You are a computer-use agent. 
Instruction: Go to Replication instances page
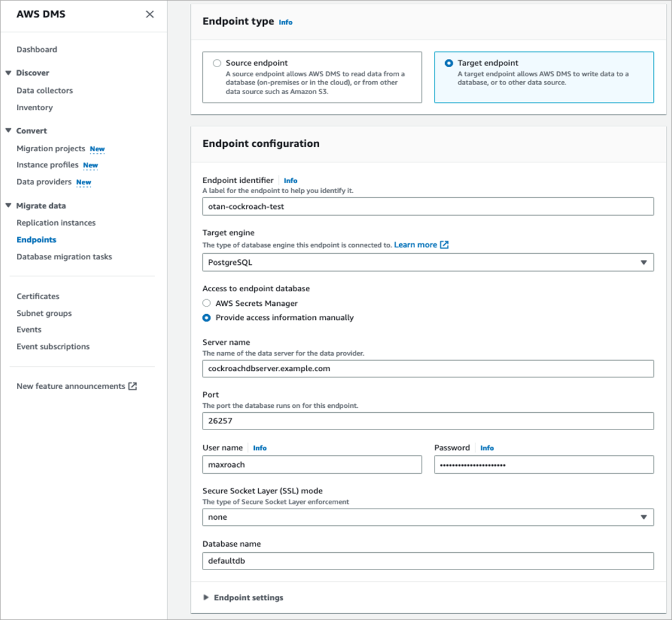[x=56, y=223]
